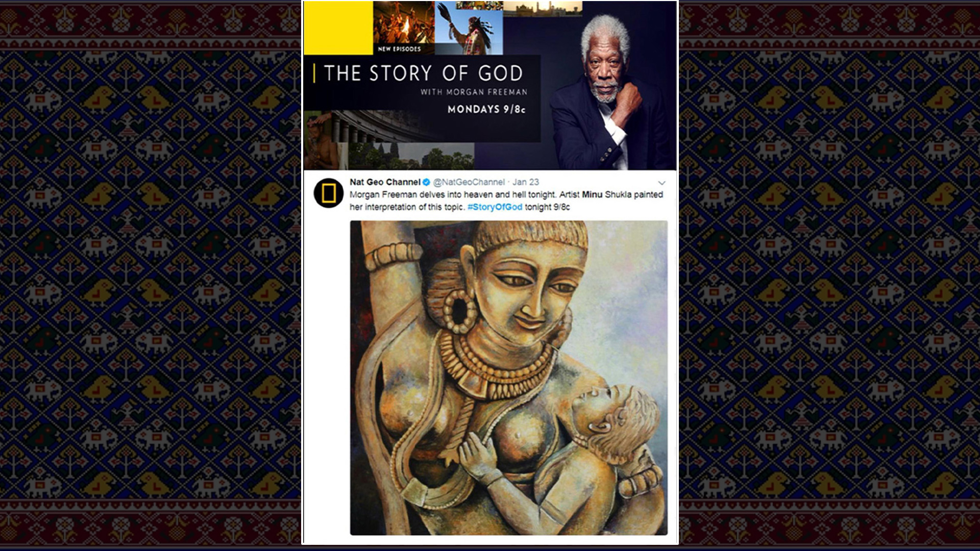Click the With Morgan Freeman subtitle

(474, 92)
